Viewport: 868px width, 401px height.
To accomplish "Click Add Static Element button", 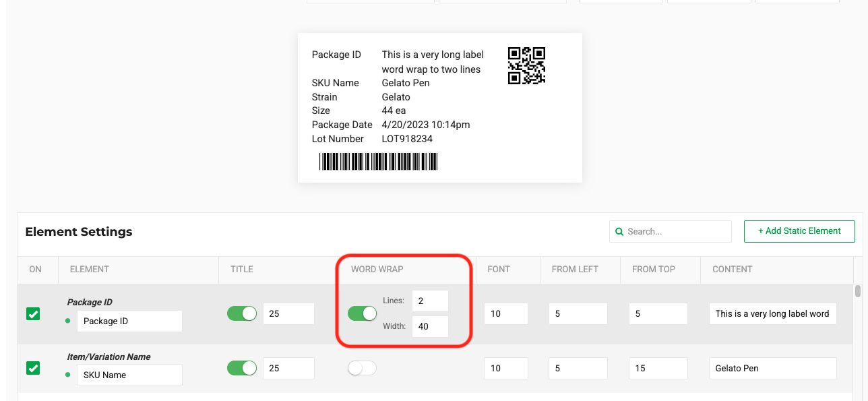I will (799, 231).
